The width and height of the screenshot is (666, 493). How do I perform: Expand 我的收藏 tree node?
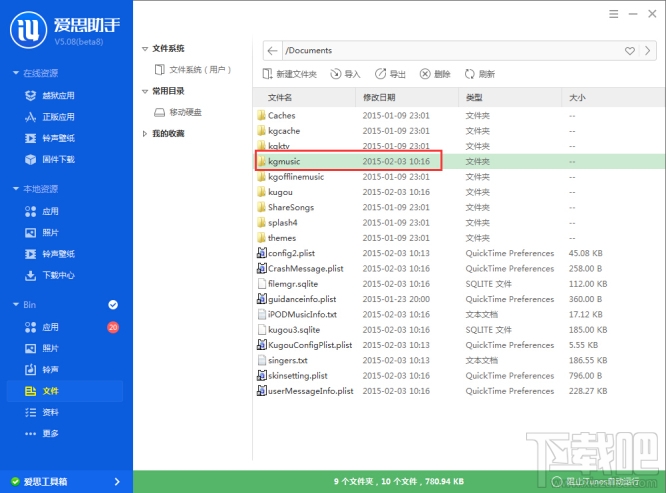coord(145,134)
